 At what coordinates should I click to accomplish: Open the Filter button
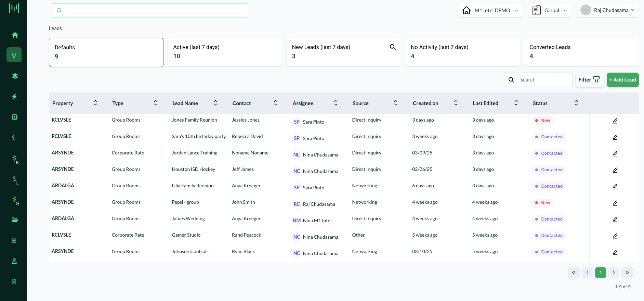[x=589, y=80]
